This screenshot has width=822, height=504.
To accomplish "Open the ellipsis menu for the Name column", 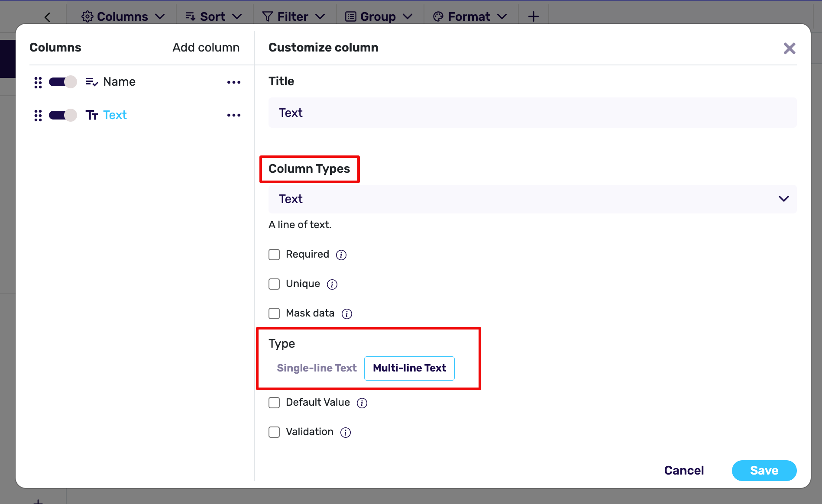I will coord(234,82).
